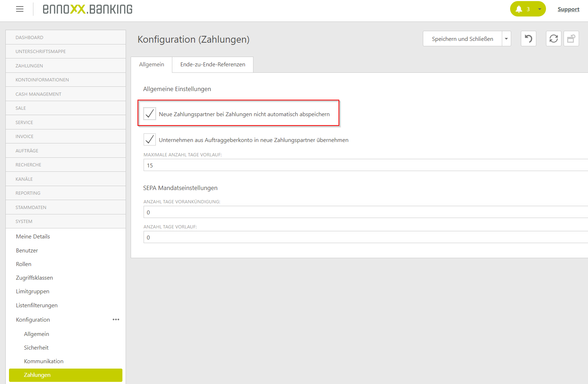The width and height of the screenshot is (588, 384).
Task: Open the Support link
Action: 568,9
